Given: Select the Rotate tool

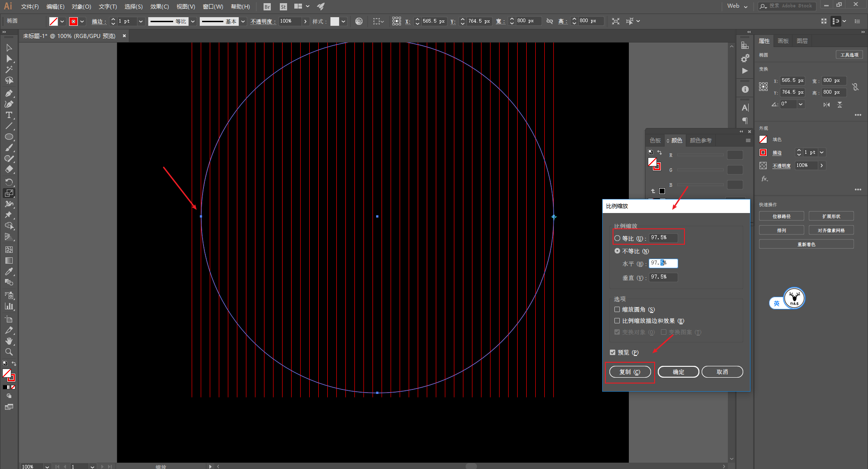Looking at the screenshot, I should tap(9, 182).
